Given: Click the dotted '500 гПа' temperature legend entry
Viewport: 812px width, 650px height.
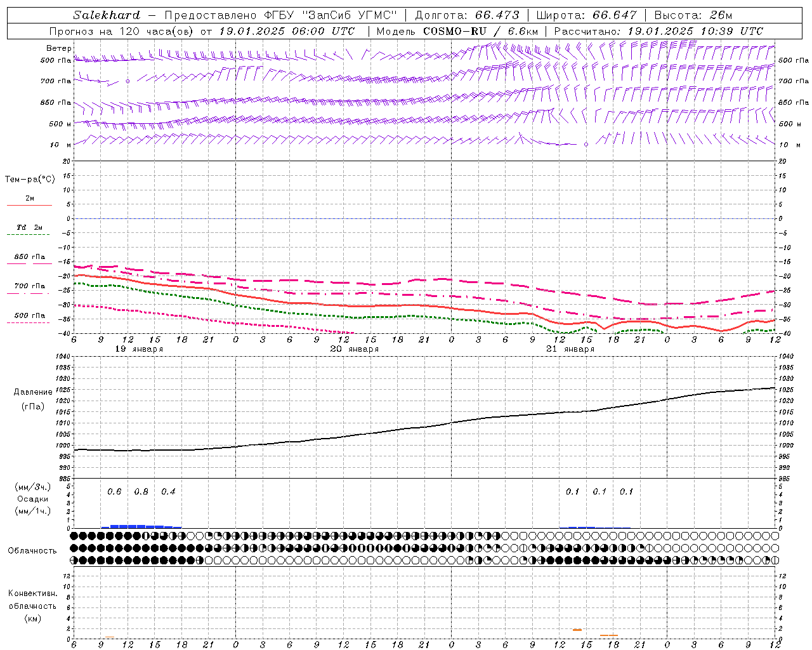Looking at the screenshot, I should click(29, 319).
